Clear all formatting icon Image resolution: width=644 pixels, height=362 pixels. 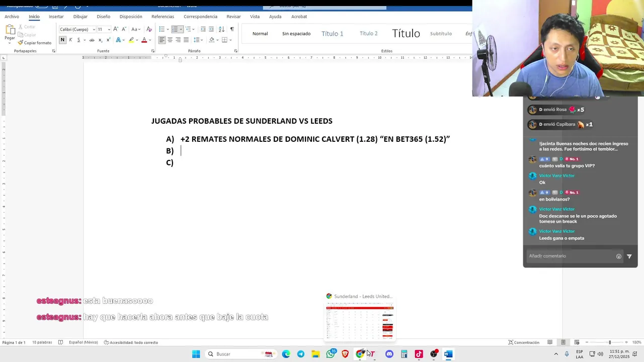point(149,29)
